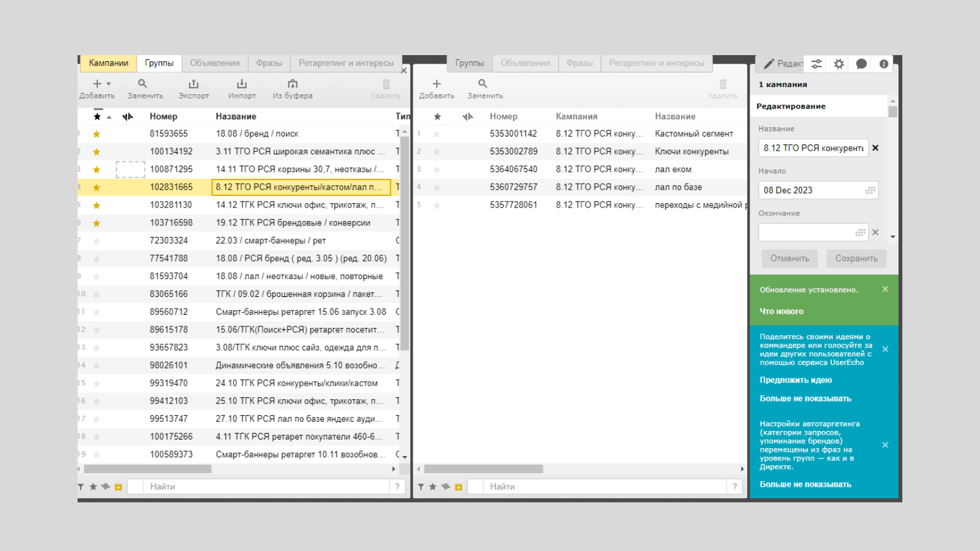
Task: Click edit panel vertical scrollbar
Action: click(x=892, y=111)
